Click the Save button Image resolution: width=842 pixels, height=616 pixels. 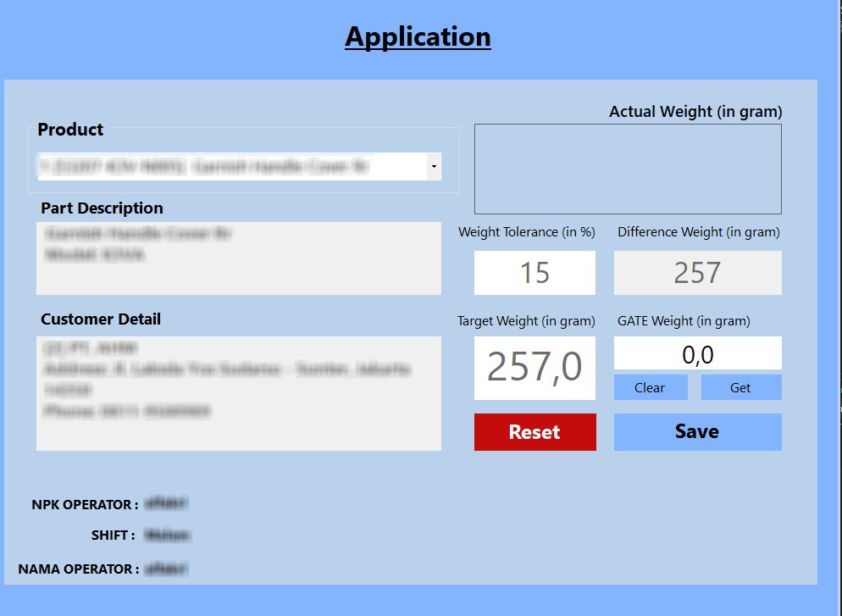[696, 432]
